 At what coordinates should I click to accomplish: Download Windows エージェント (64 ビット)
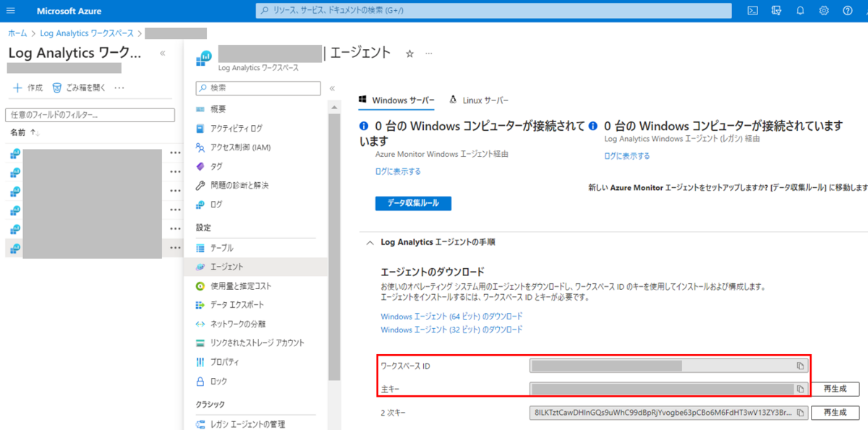(x=451, y=317)
